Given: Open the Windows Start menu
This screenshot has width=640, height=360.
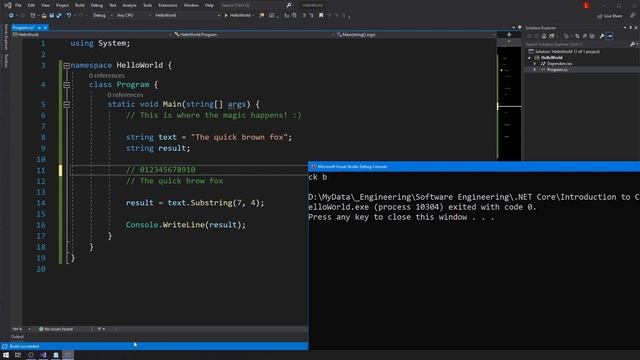Looking at the screenshot, I should (x=6, y=355).
